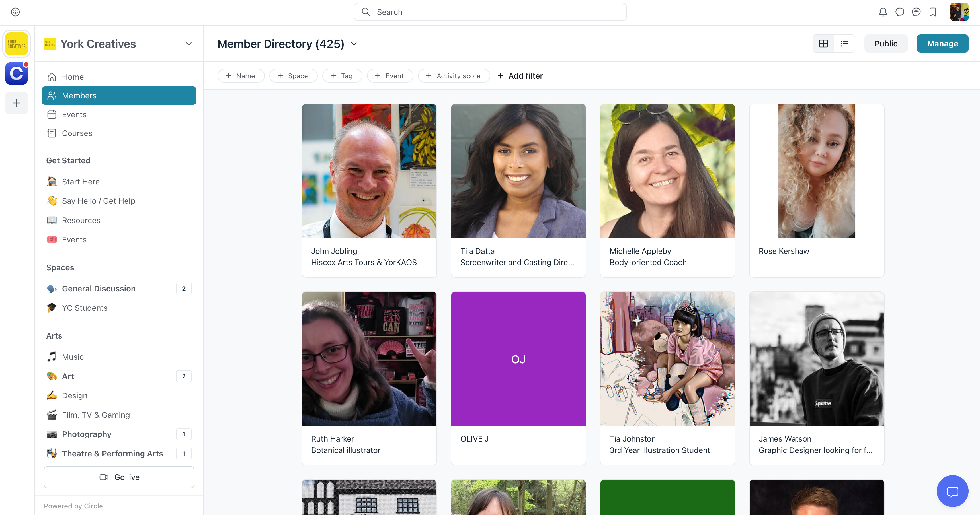The height and width of the screenshot is (515, 980).
Task: Open the direct messages bubble icon
Action: click(900, 12)
